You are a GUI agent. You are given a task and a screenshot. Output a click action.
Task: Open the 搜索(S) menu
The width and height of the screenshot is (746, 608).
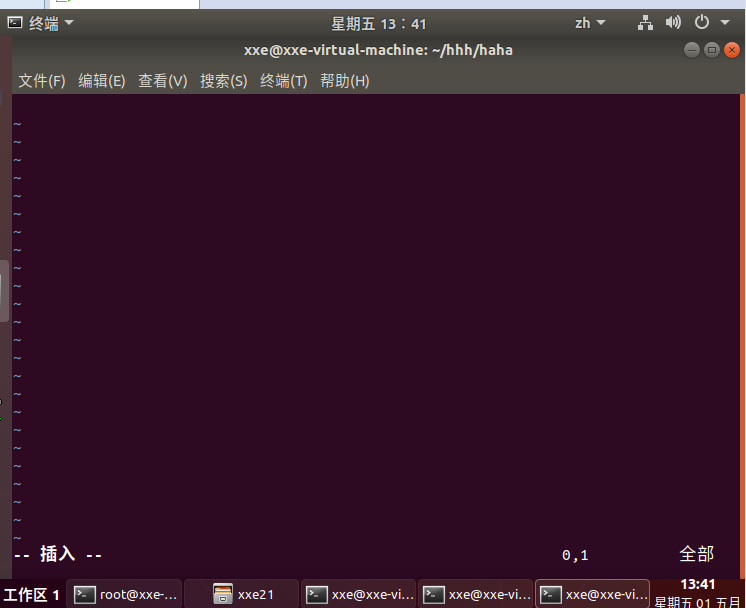224,81
